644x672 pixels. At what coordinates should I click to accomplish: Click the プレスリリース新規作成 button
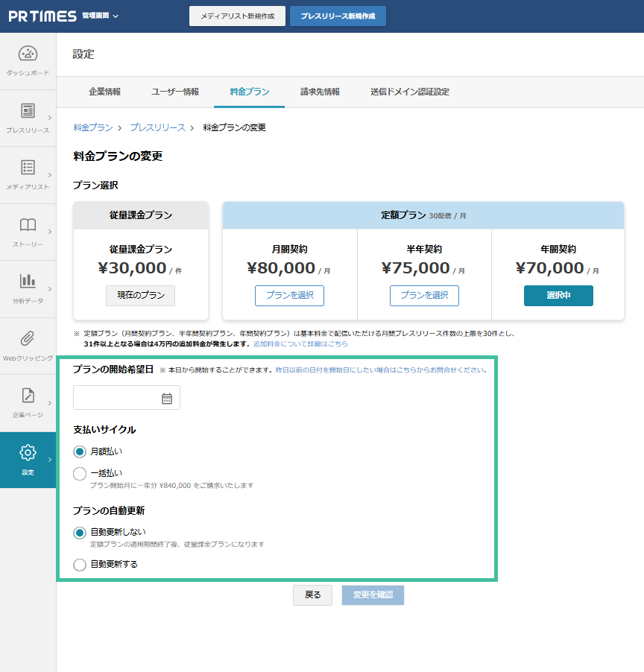point(338,16)
